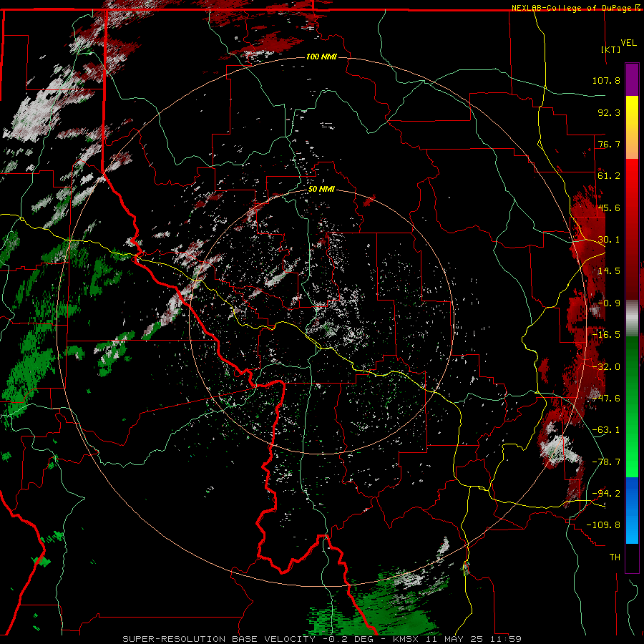Click the -47.6 scale value
This screenshot has width=644, height=644.
606,399
